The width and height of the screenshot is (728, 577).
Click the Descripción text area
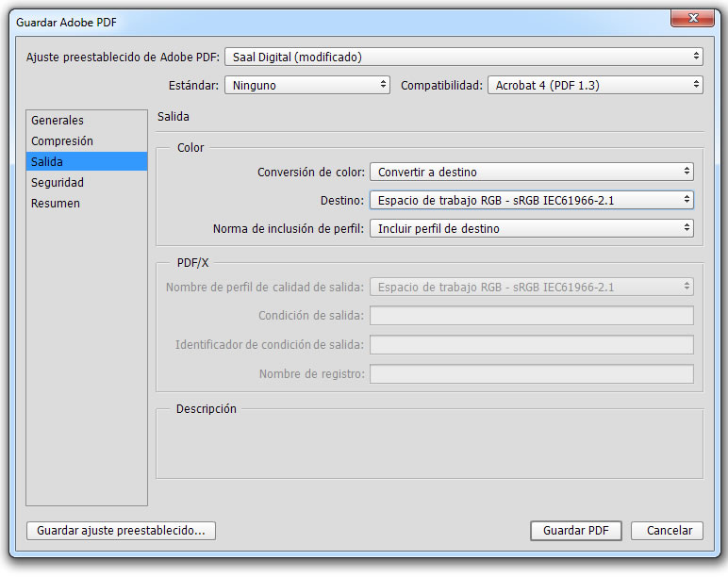click(429, 446)
